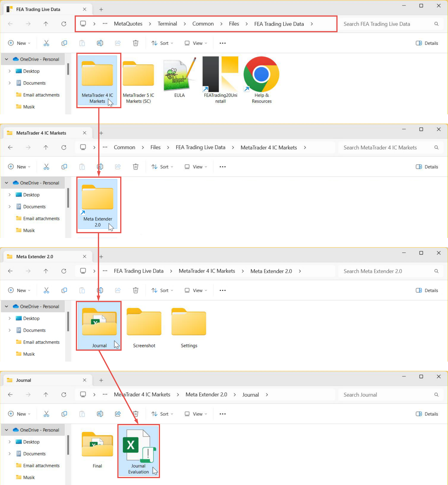448x485 pixels.
Task: Click Share icon in Journal window toolbar
Action: (x=118, y=414)
